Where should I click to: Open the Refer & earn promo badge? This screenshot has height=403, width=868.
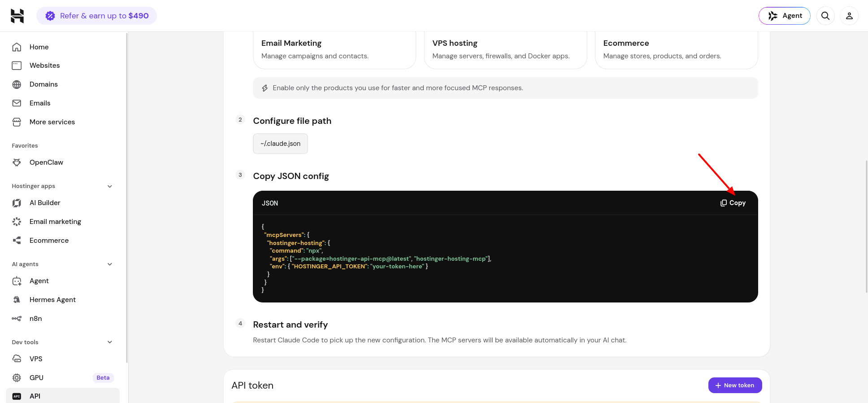tap(96, 16)
